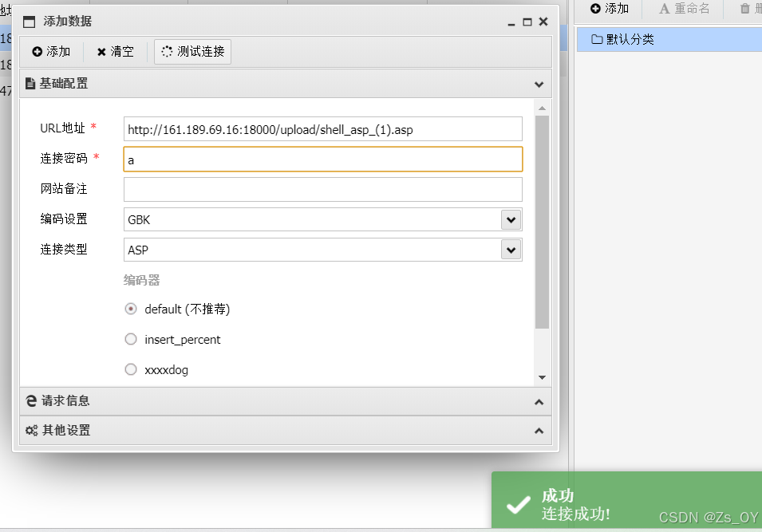Screen dimensions: 762x532
Task: Click the 请求信息 header icon
Action: point(31,401)
